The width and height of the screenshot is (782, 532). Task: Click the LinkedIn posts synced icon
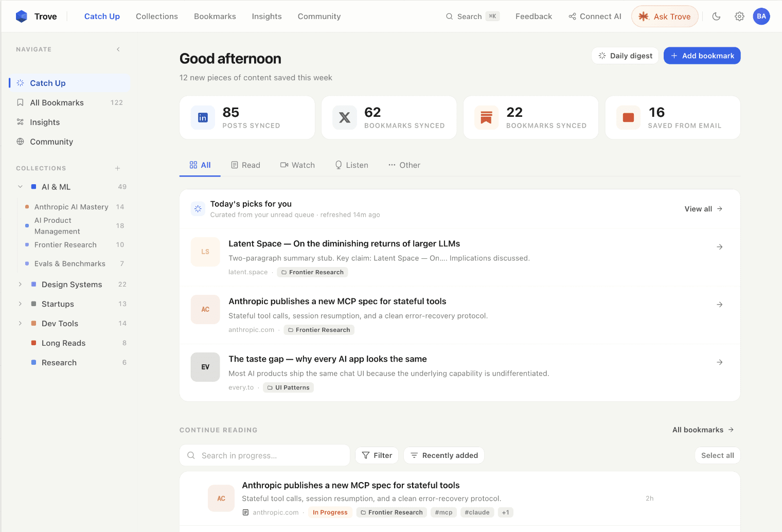point(203,117)
